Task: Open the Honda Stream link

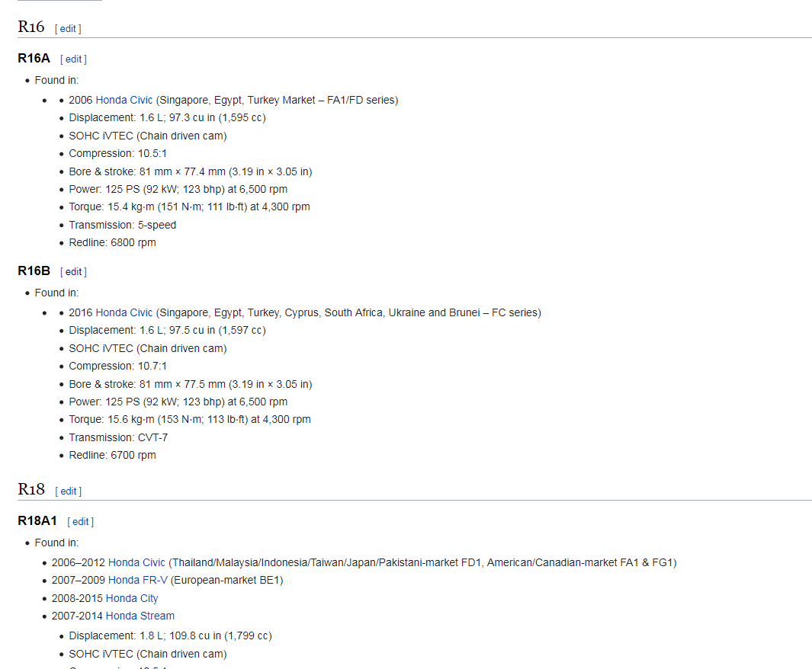Action: (x=140, y=616)
